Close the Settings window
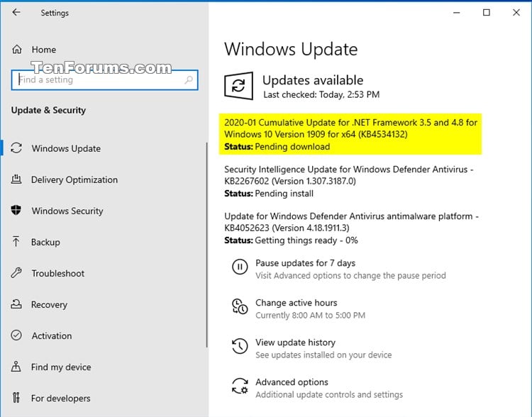This screenshot has width=532, height=417. [516, 13]
